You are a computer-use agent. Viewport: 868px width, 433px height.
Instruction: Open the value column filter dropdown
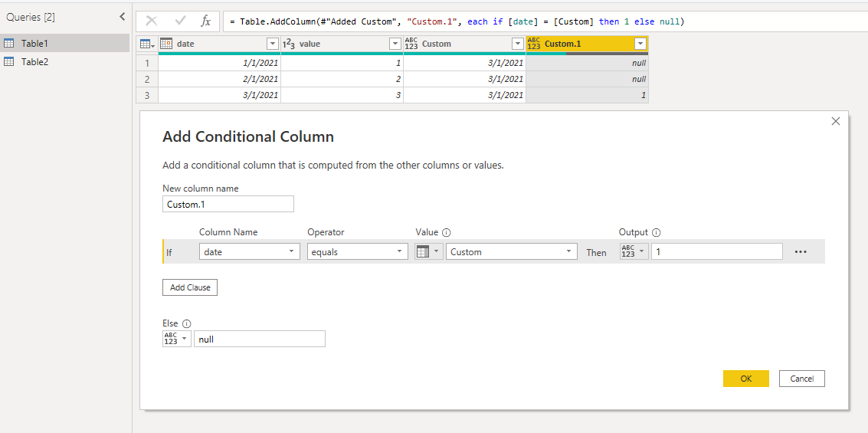click(x=395, y=44)
